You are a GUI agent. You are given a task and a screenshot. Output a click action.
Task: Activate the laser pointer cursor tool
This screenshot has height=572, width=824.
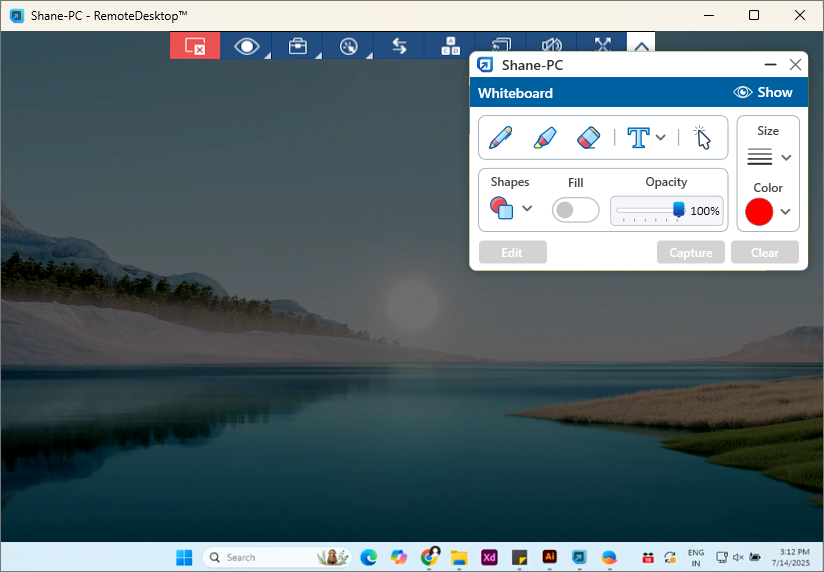(x=702, y=138)
